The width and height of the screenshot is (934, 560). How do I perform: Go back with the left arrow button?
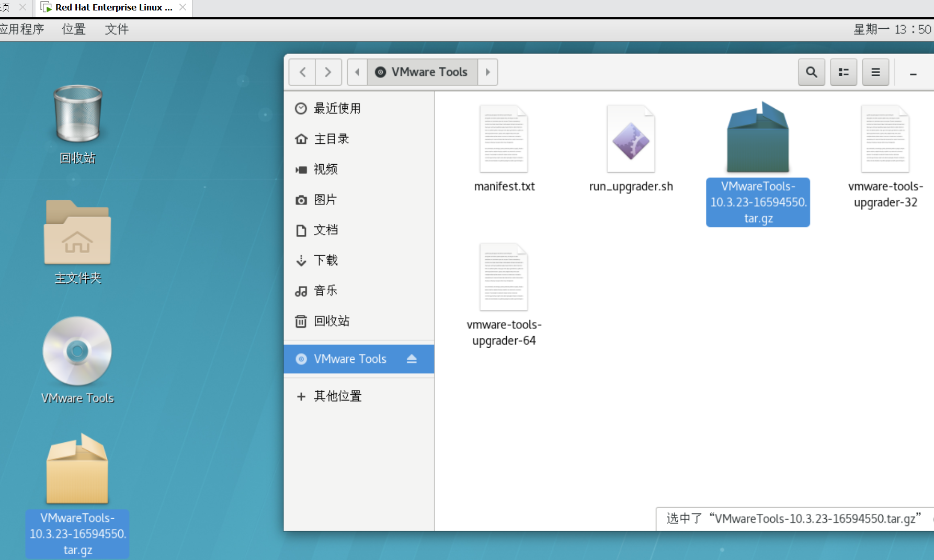click(302, 72)
